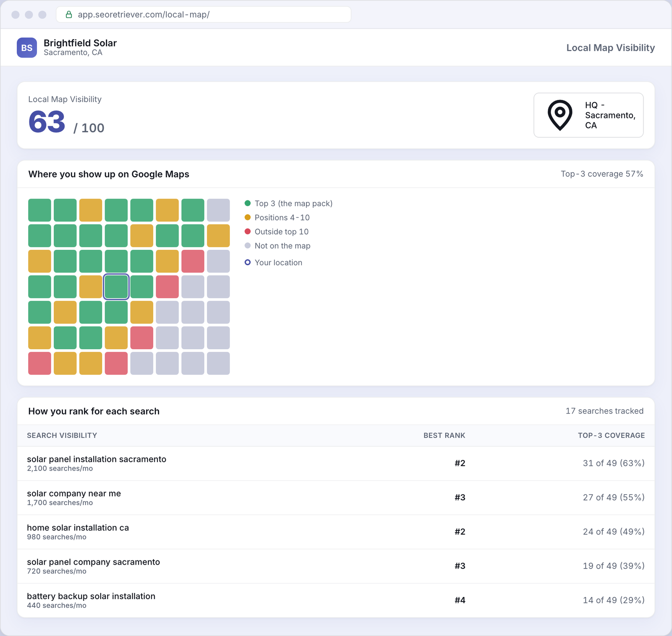Click the '27 of 49 (55%)' coverage value
The width and height of the screenshot is (672, 636).
pyautogui.click(x=614, y=497)
